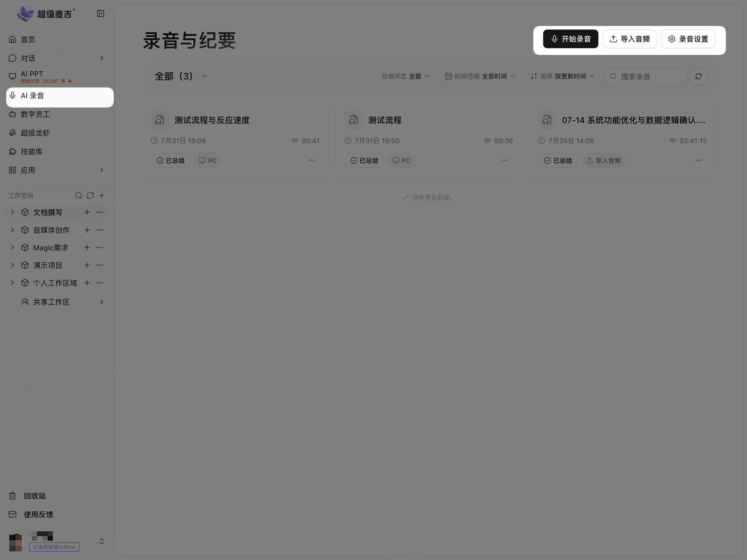This screenshot has height=560, width=747.
Task: Open 超级龙虾 sidebar entry
Action: point(57,133)
